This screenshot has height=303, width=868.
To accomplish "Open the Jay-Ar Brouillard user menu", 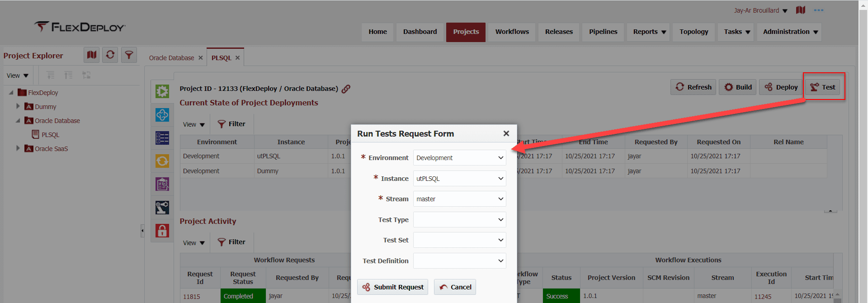I will point(760,10).
